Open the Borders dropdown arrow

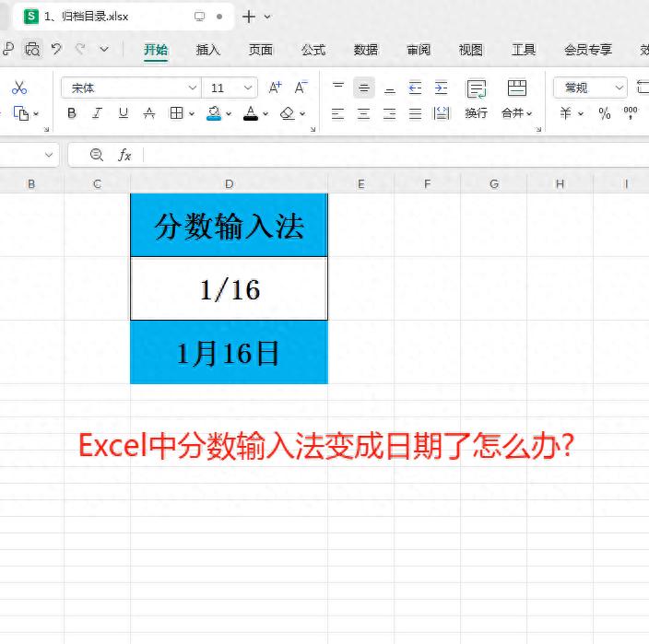coord(192,113)
